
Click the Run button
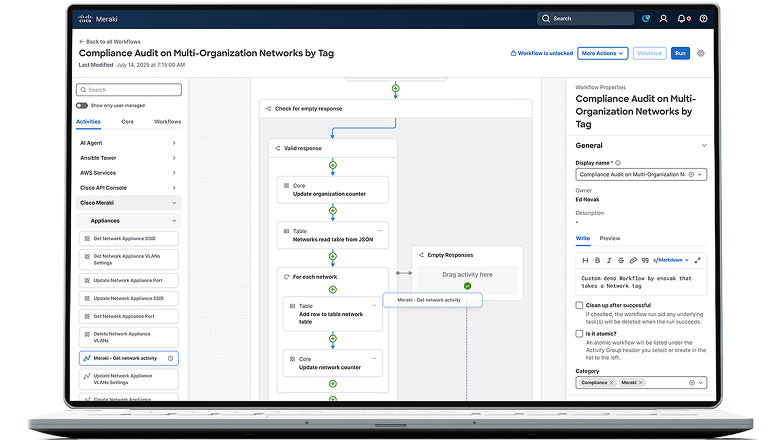click(680, 53)
